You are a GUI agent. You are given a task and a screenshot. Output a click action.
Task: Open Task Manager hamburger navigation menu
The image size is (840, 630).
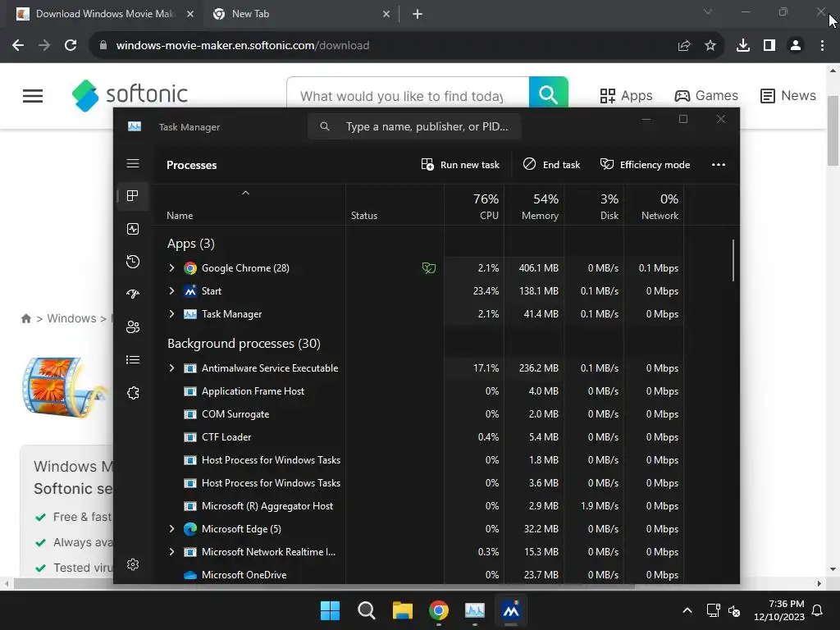coord(133,163)
